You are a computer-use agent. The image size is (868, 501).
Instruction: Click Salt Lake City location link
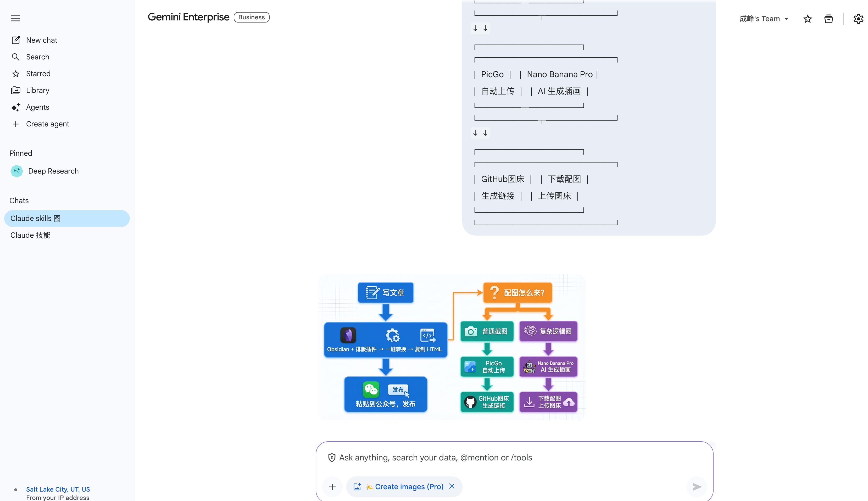tap(58, 489)
